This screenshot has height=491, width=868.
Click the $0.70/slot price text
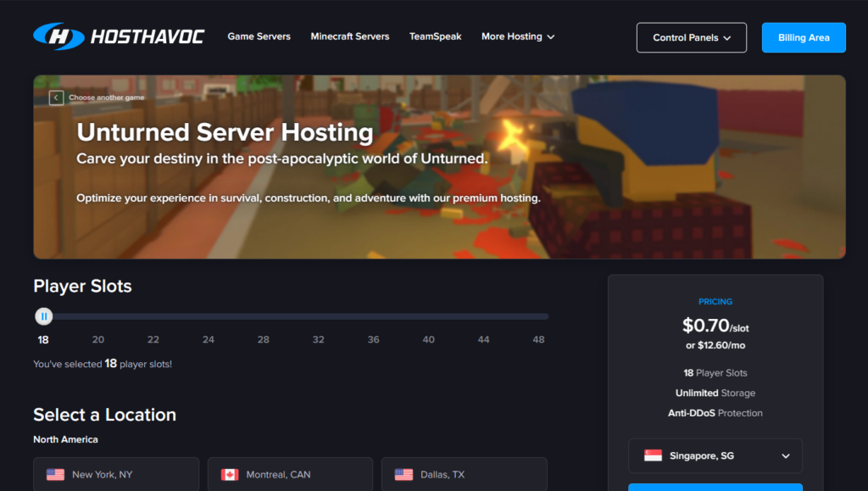pos(715,326)
